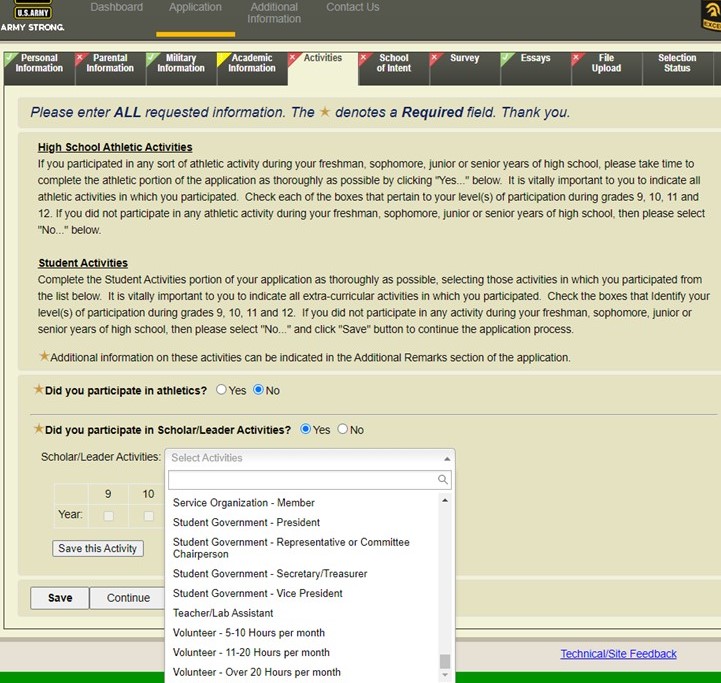Click the search magnifier icon in dropdown
The width and height of the screenshot is (721, 683).
click(x=443, y=480)
